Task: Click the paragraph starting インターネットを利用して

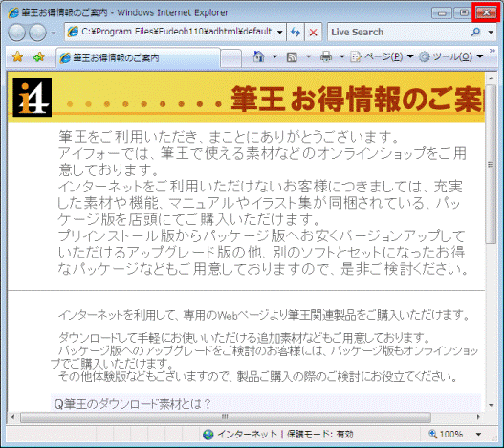Action: tap(264, 314)
